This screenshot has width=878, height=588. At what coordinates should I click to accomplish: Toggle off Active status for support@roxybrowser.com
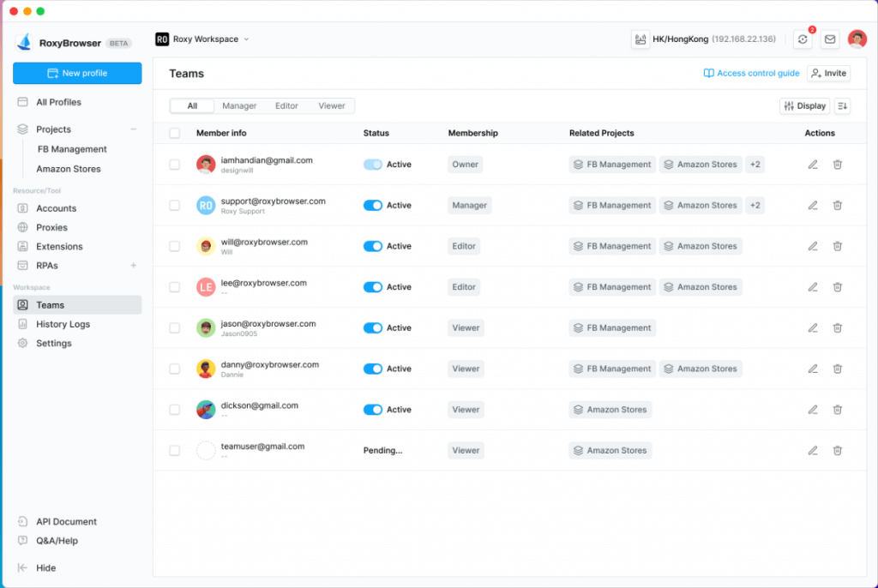[373, 206]
